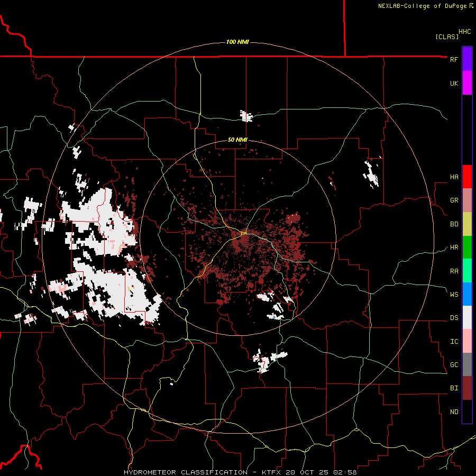Pick the blue WS legend swatch
Viewport: 476px width, 476px height.
(467, 294)
